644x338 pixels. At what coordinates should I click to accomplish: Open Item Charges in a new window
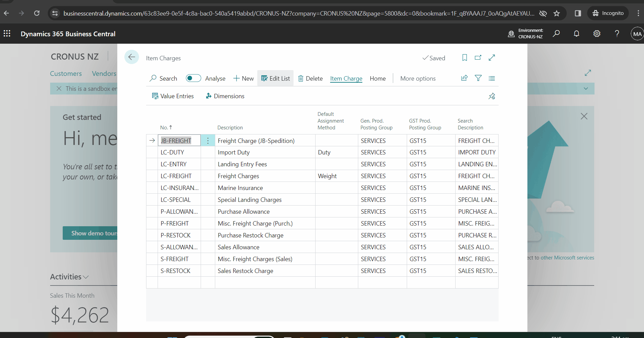[x=478, y=58]
